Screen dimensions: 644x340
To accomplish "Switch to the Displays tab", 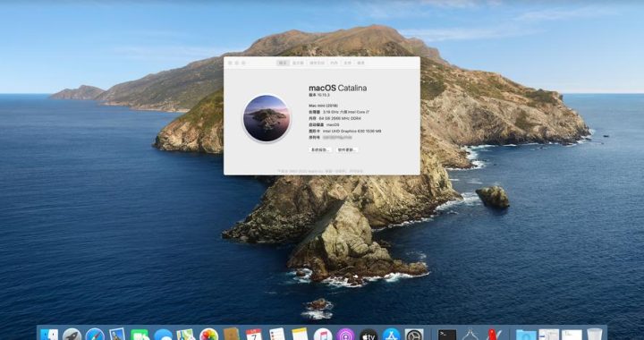I will (x=298, y=63).
